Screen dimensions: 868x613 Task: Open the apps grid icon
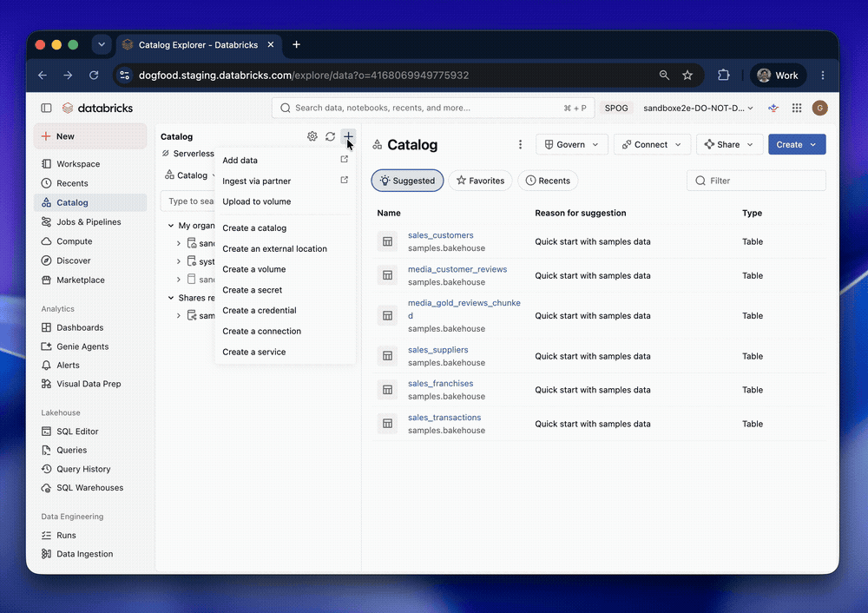[x=797, y=108]
